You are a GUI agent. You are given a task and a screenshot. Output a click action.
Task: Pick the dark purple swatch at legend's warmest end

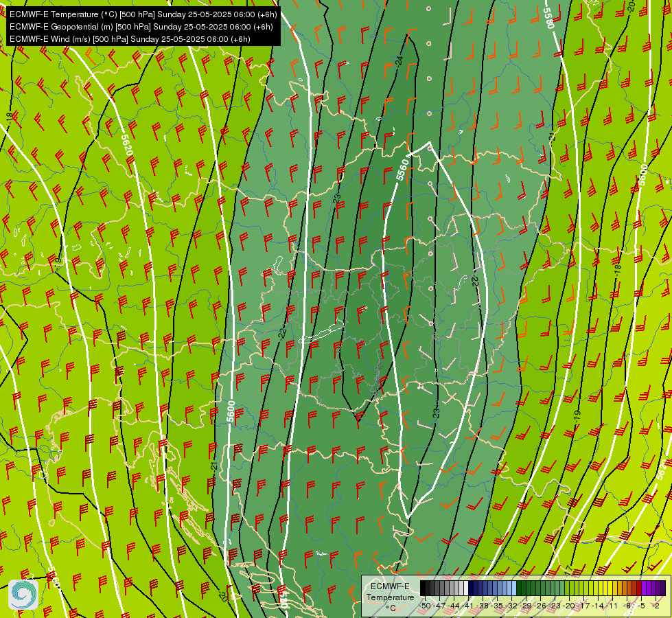662,588
